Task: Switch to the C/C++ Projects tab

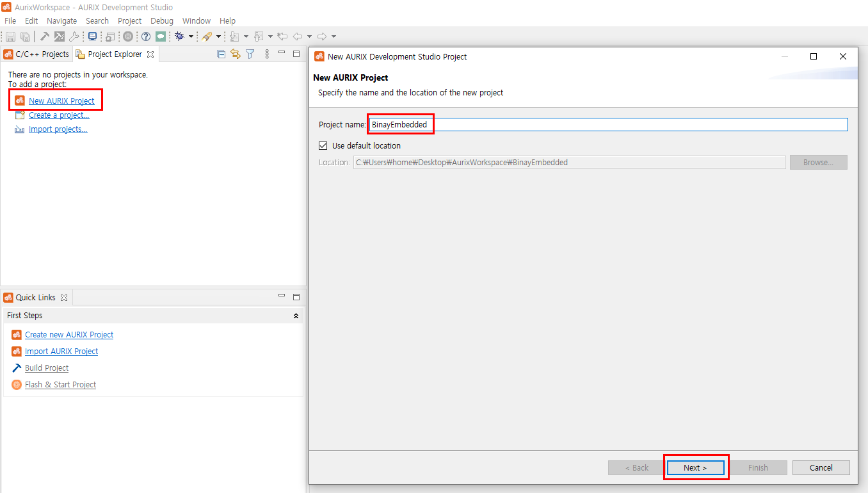Action: pos(36,54)
